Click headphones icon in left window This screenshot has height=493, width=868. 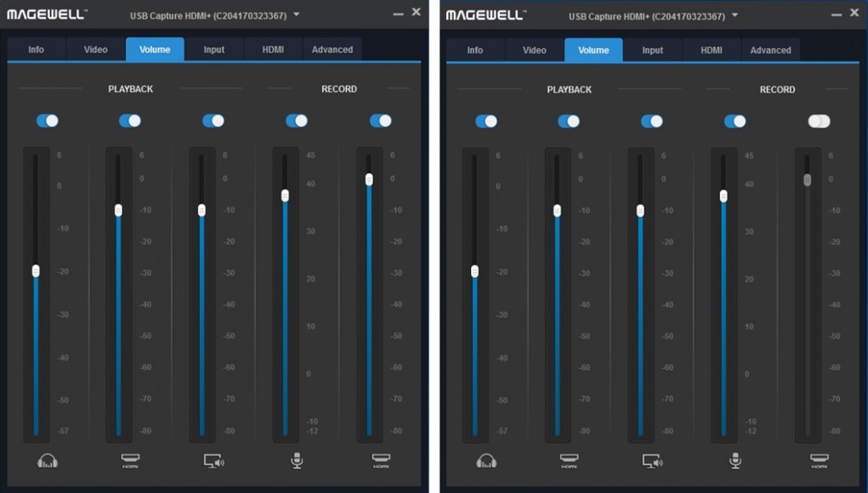tap(48, 461)
